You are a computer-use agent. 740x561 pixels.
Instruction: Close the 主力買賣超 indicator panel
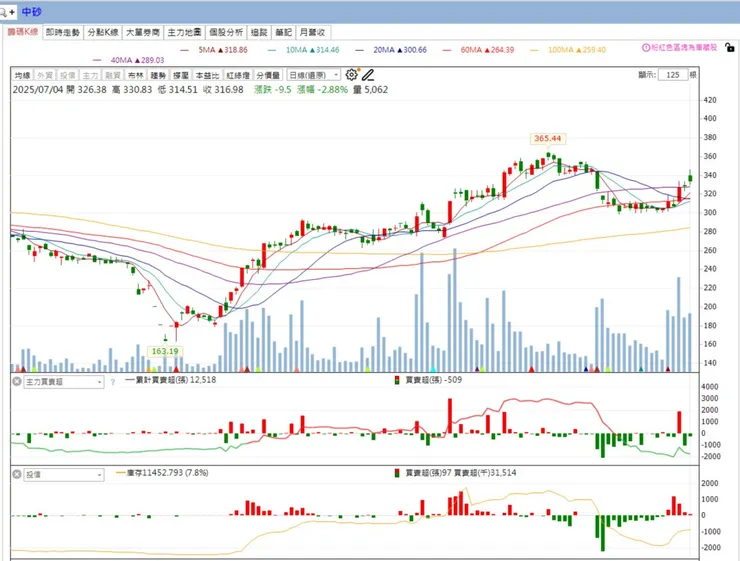click(17, 381)
